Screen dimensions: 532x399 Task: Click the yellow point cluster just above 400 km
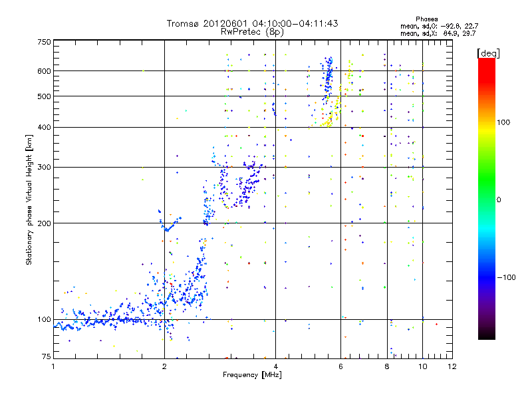point(327,122)
